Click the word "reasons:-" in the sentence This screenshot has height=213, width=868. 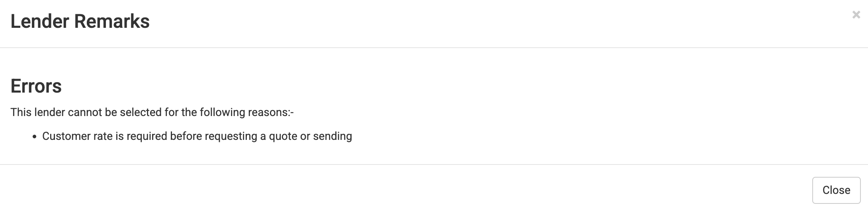point(271,112)
